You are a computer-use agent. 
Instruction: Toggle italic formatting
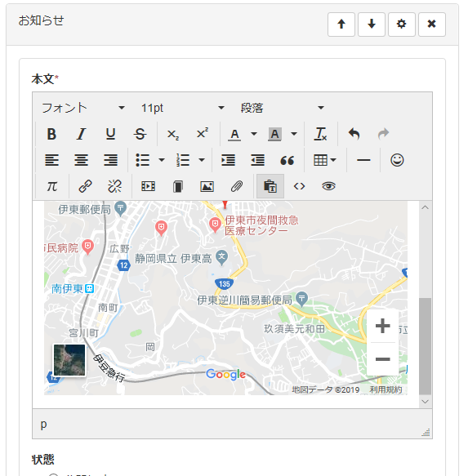pyautogui.click(x=81, y=134)
